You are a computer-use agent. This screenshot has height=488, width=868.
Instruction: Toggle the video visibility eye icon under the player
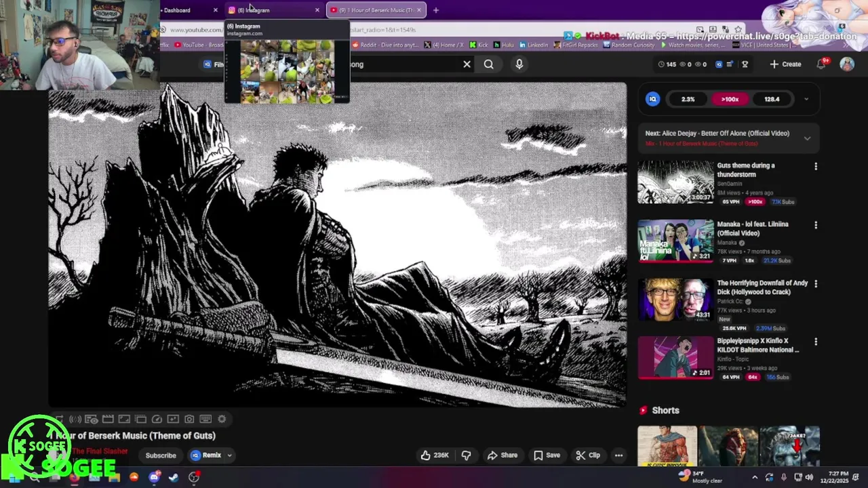click(x=92, y=420)
